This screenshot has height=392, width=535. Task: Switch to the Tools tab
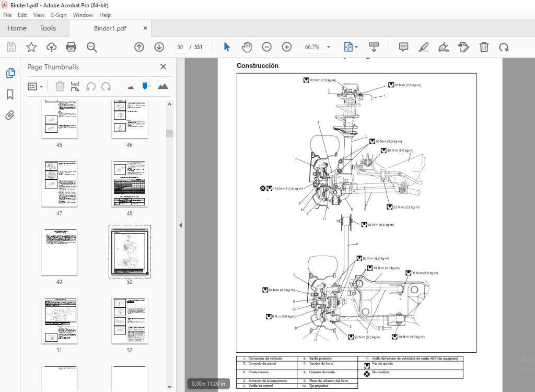click(x=48, y=28)
